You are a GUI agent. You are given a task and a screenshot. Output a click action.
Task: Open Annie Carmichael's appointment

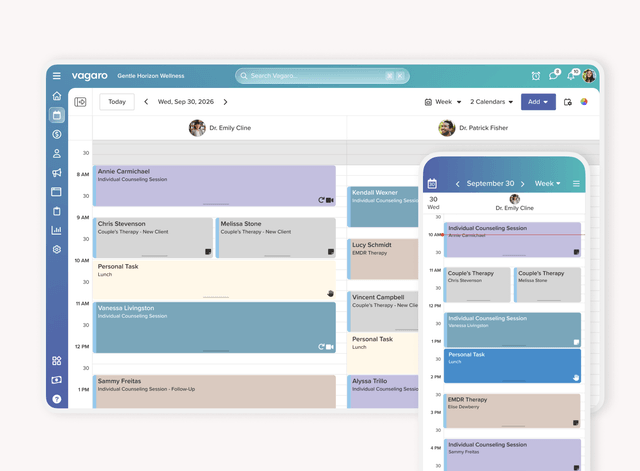[x=214, y=186]
